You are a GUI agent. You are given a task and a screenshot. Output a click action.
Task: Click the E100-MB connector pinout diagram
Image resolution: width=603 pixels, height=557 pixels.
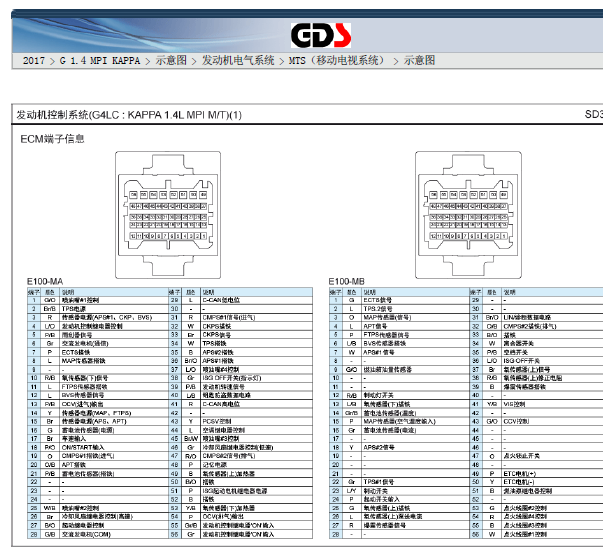click(468, 215)
